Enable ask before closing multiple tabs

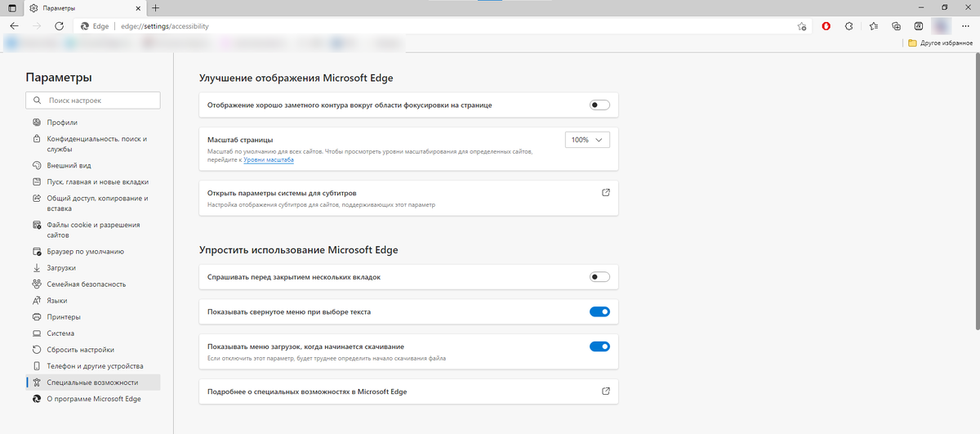point(599,277)
